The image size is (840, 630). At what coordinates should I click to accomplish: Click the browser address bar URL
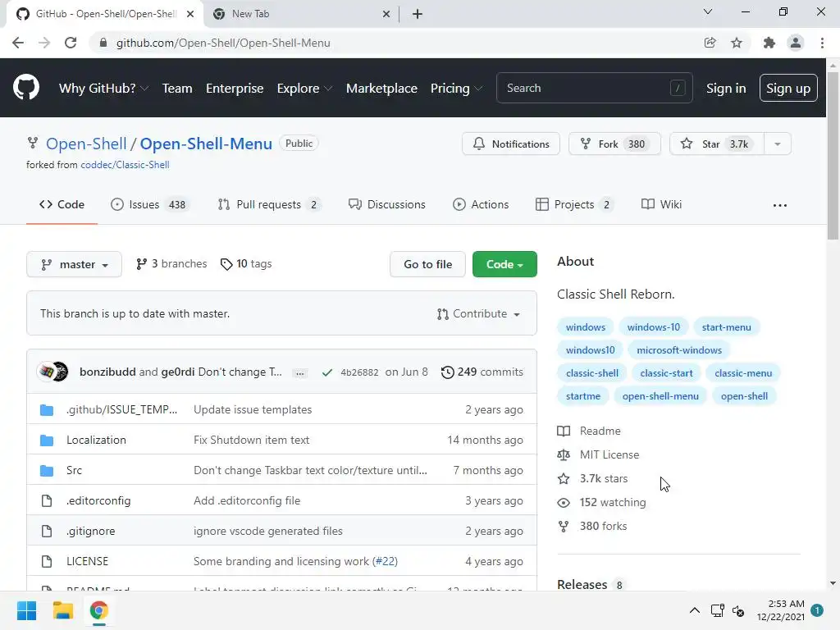223,43
